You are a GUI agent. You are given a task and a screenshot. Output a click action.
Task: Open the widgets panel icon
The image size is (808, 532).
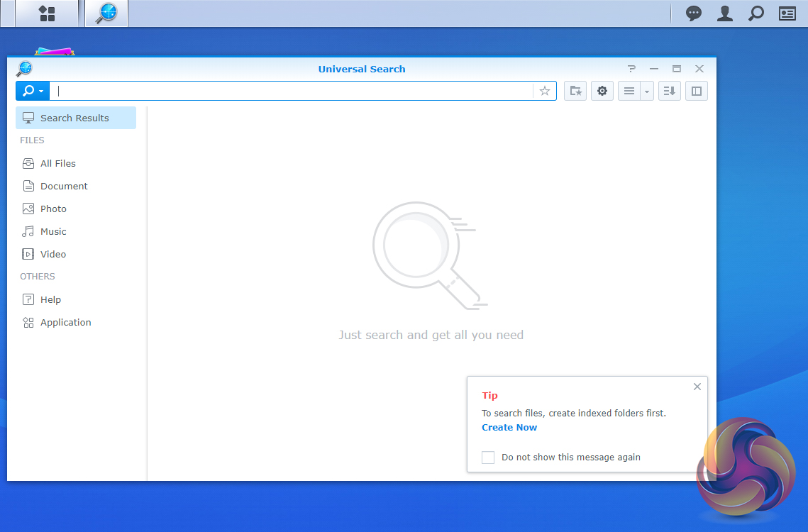tap(787, 13)
